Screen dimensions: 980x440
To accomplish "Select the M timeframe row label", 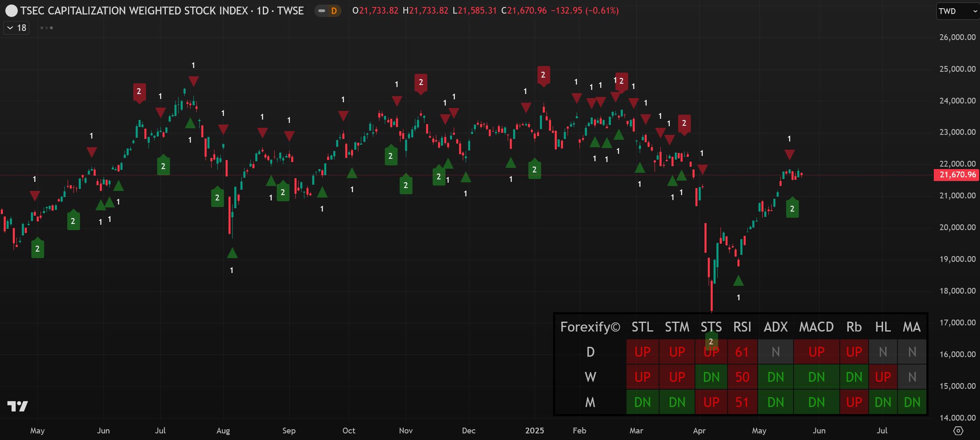I will [590, 402].
